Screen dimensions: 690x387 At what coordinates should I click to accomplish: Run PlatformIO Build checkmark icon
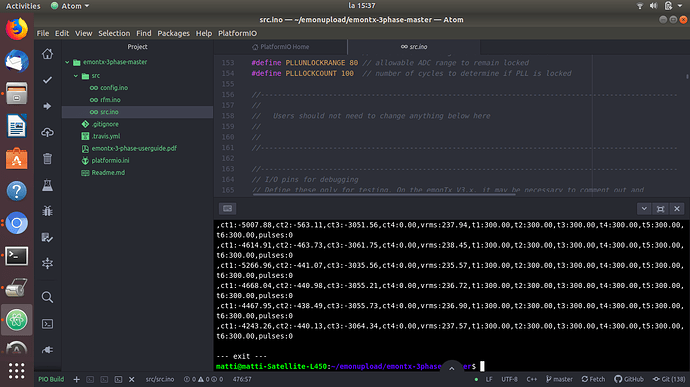47,80
